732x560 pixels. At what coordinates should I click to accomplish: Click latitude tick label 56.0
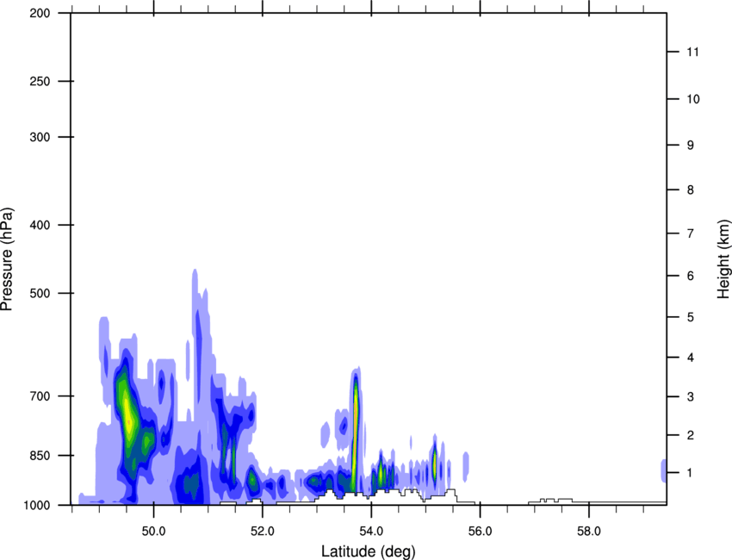point(481,532)
